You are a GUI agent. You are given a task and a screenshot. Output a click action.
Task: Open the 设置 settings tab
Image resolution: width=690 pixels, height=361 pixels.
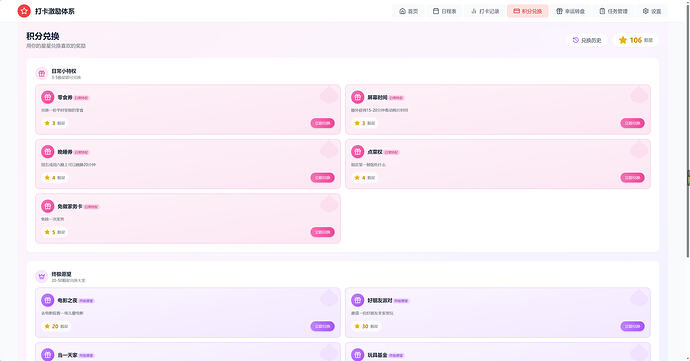(x=652, y=11)
